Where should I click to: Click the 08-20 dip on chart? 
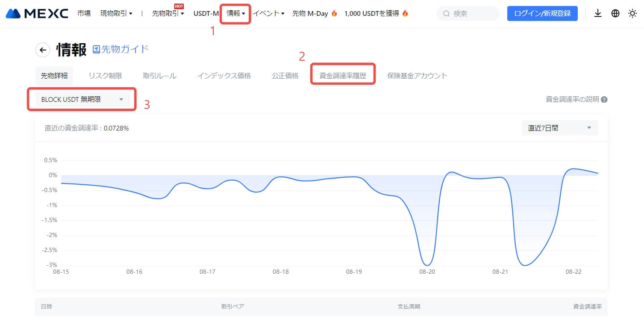coord(426,264)
